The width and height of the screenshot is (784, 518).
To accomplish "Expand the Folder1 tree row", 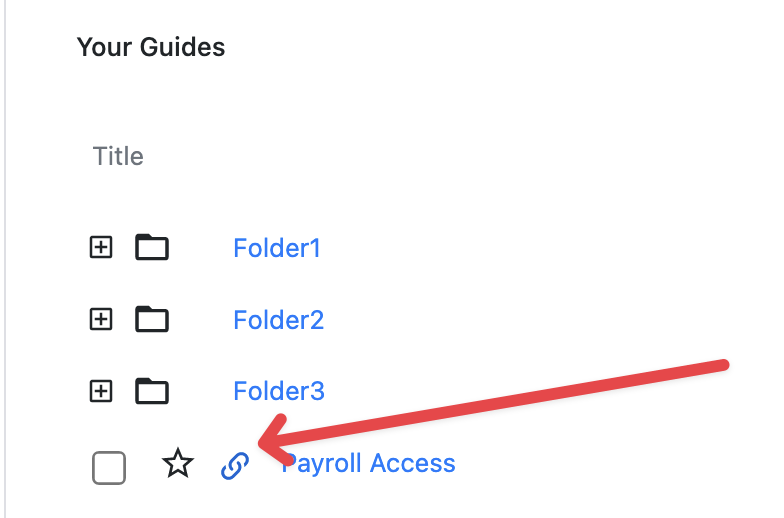I will [101, 247].
